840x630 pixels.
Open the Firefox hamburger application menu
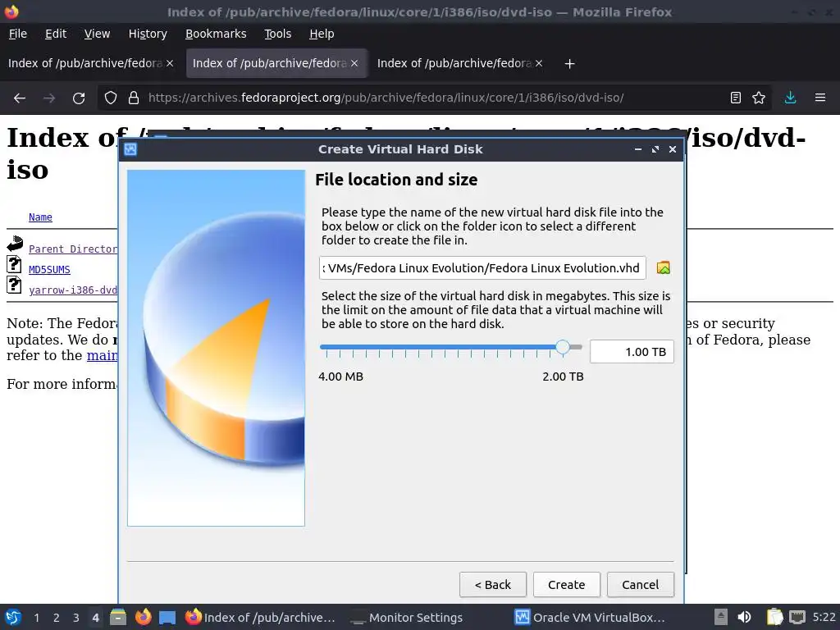pos(820,98)
